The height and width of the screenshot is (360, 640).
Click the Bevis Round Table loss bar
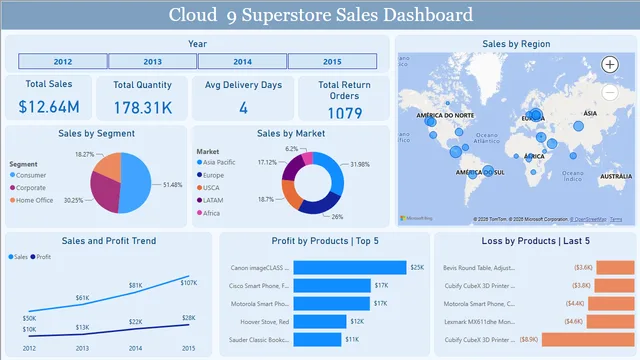tap(615, 268)
